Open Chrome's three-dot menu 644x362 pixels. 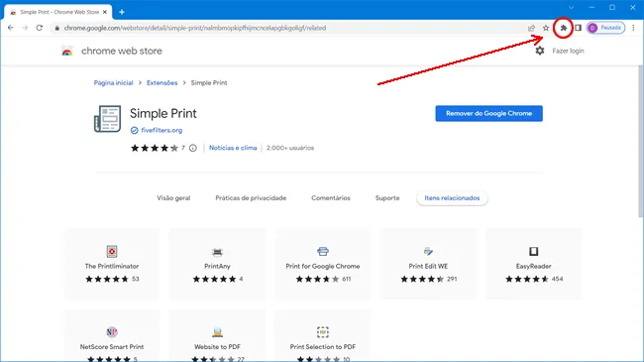pyautogui.click(x=633, y=28)
